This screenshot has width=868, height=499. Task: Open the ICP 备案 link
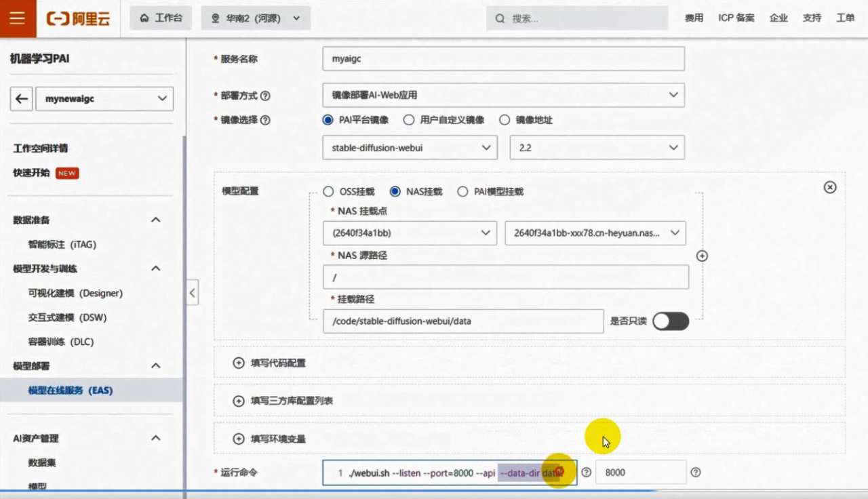pyautogui.click(x=736, y=18)
